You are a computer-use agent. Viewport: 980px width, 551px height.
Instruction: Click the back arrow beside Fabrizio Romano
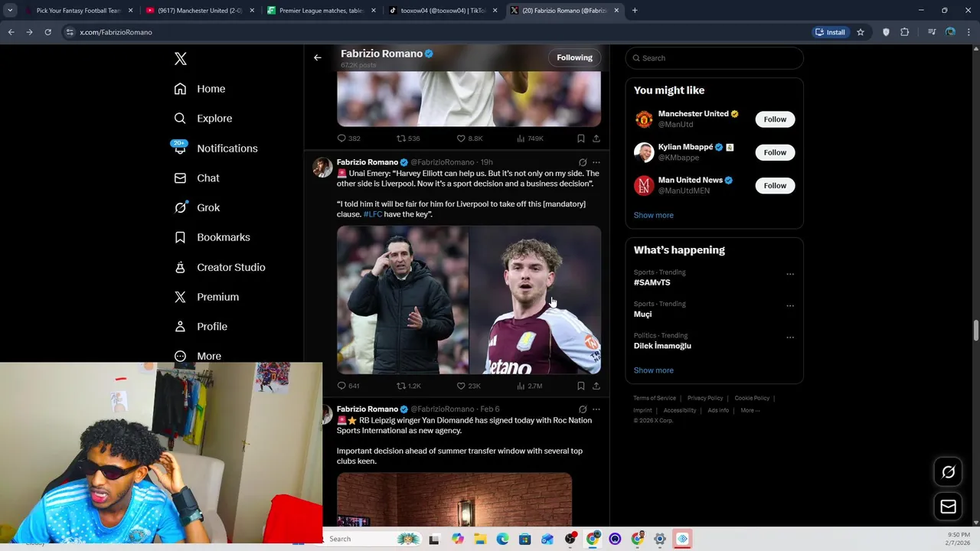pyautogui.click(x=317, y=57)
